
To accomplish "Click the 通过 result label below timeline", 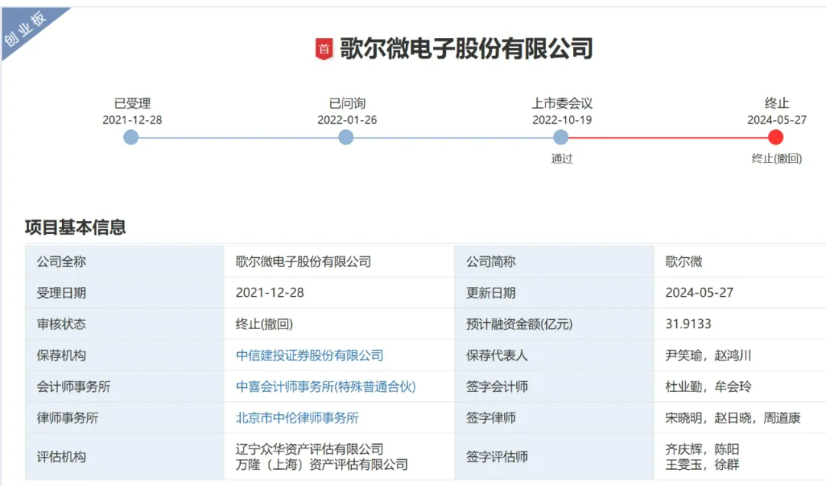I will click(562, 159).
